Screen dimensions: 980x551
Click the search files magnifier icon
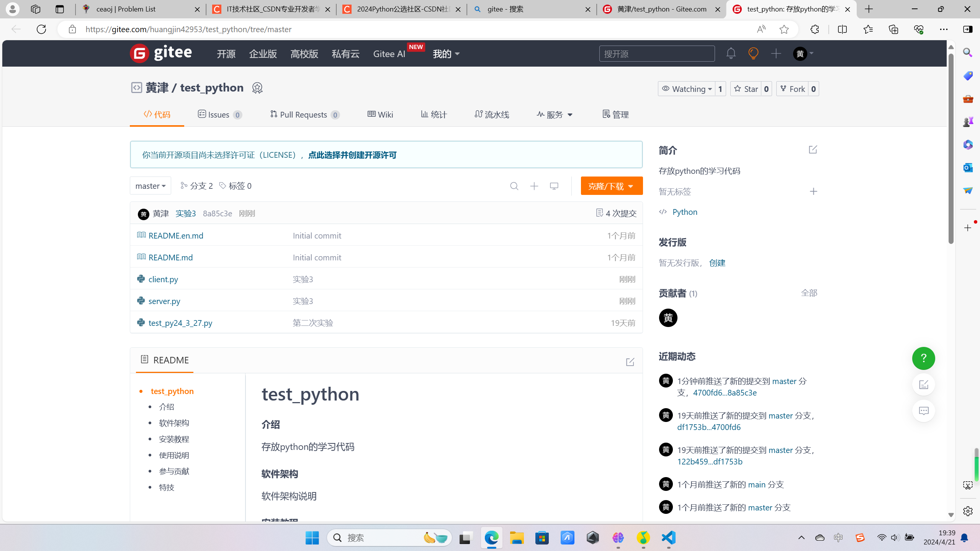514,186
